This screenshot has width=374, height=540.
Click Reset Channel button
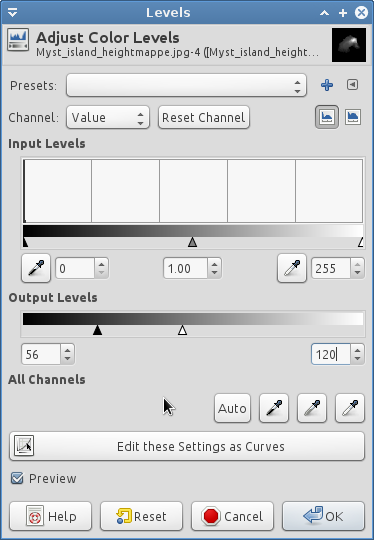click(x=204, y=117)
